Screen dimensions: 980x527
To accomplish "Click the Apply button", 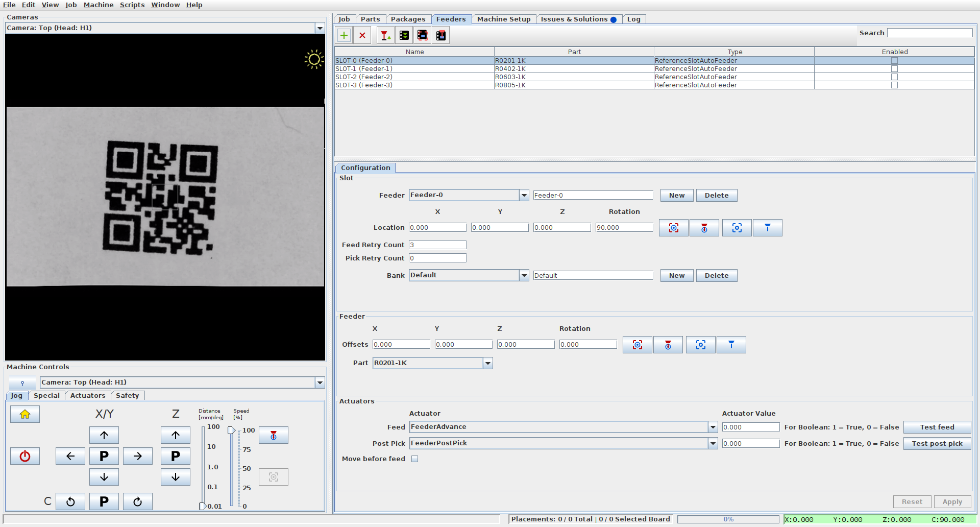I will coord(952,502).
